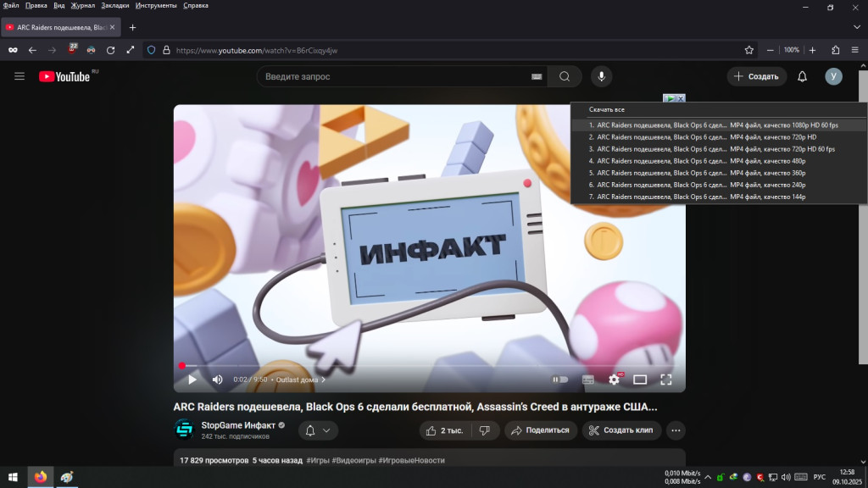This screenshot has height=488, width=868.
Task: Click the video settings gear icon
Action: pyautogui.click(x=614, y=380)
